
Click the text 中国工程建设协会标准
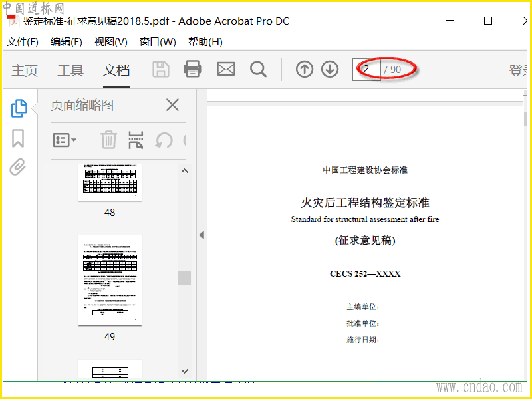coord(365,170)
